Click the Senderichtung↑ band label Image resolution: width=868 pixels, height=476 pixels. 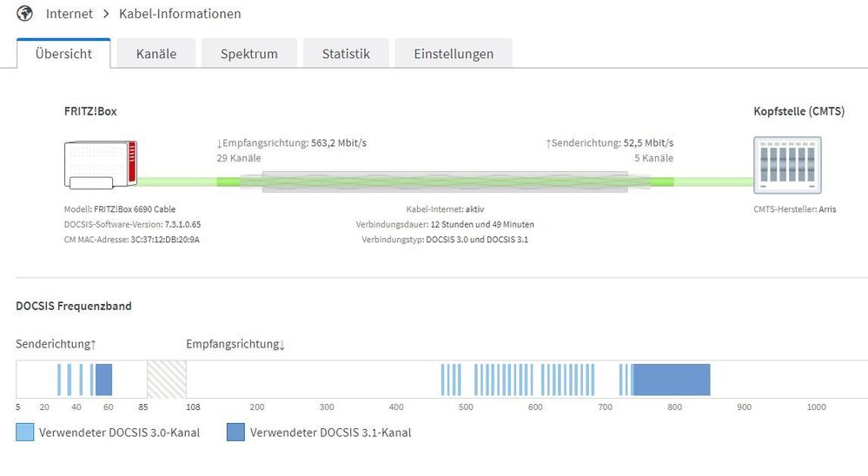(56, 344)
